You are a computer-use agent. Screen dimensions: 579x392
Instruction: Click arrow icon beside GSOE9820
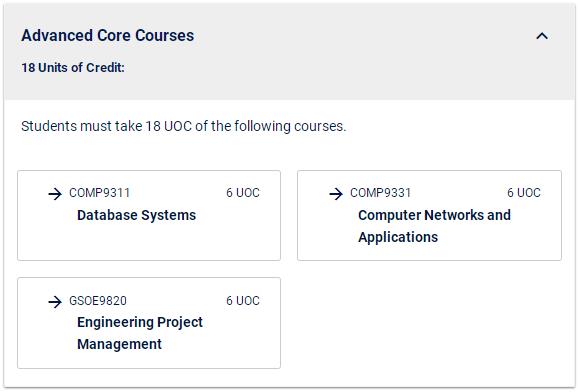(55, 302)
